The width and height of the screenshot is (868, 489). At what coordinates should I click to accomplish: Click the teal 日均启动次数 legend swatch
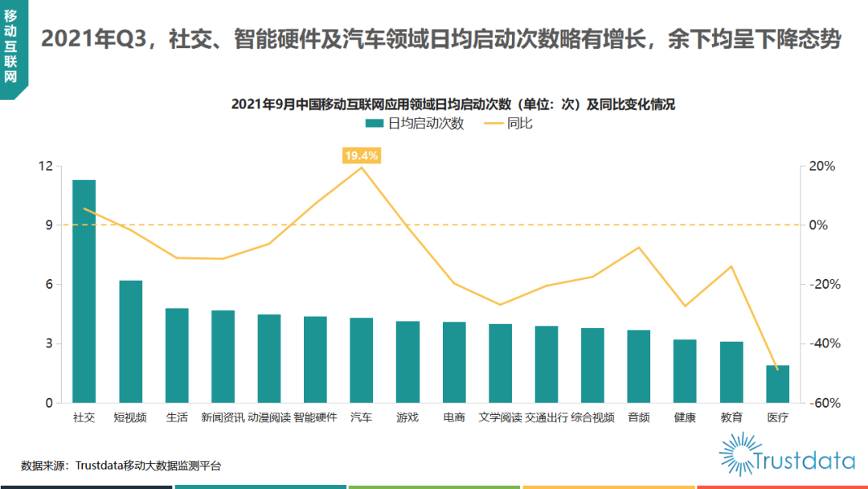click(x=375, y=124)
